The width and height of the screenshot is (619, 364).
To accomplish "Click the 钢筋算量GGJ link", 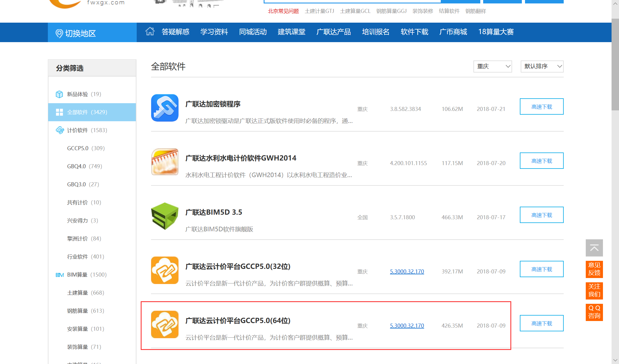I will coord(391,11).
